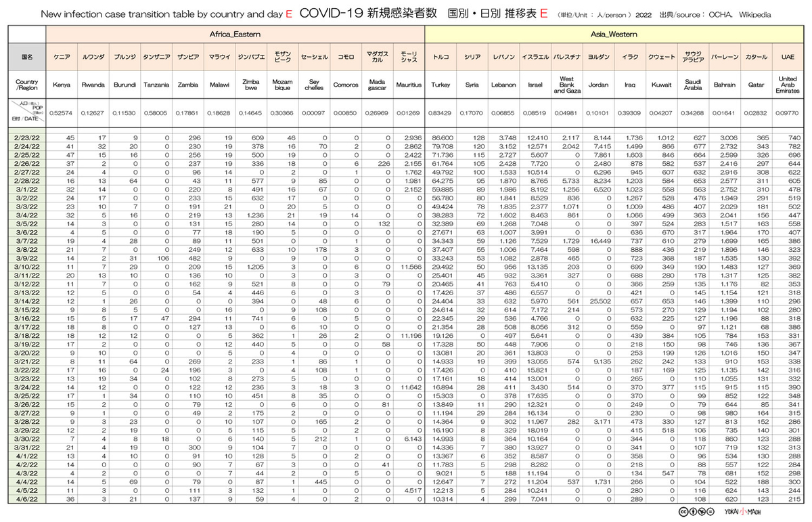Select the Lebanon column header
Viewport: 812px width, 522px height.
(504, 85)
